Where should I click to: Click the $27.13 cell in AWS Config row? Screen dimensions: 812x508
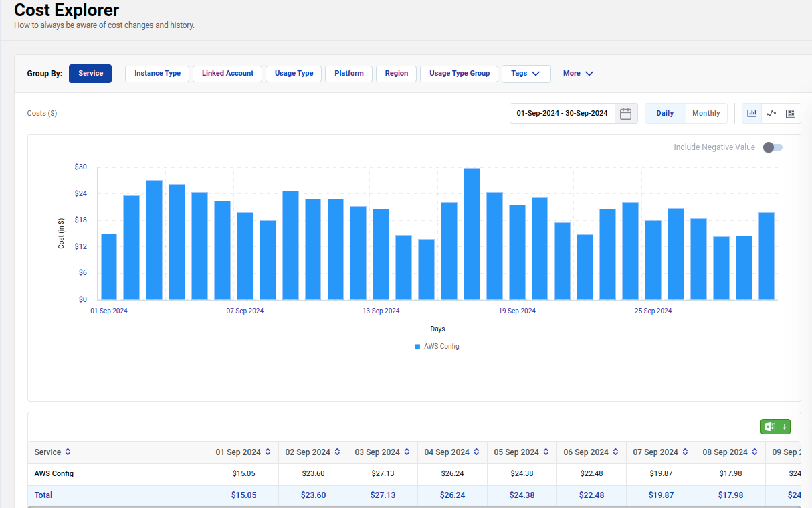click(x=383, y=474)
